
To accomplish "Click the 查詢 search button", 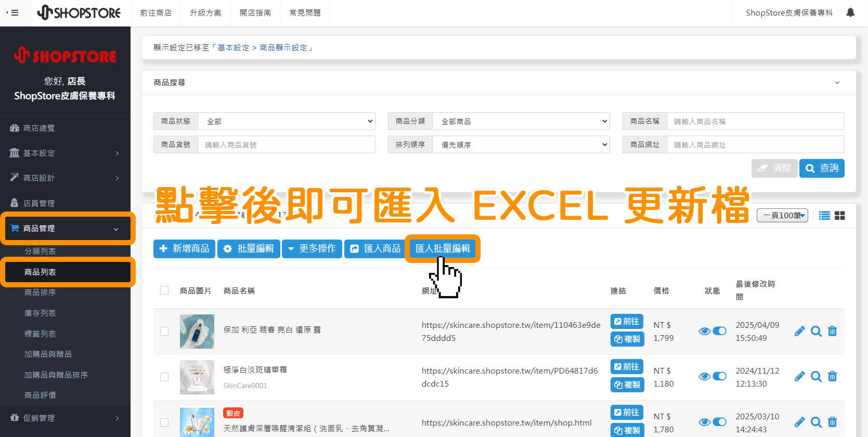I will (x=822, y=168).
